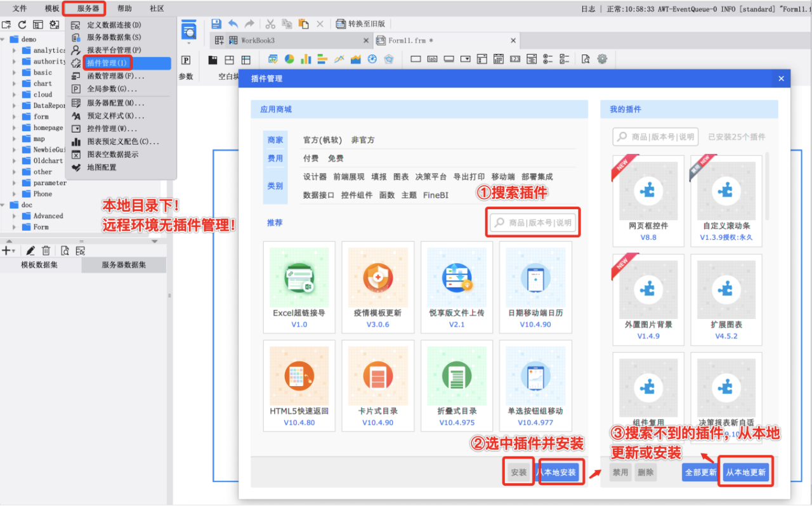The image size is (812, 506).
Task: Click the checkbox group widget icon
Action: [563, 59]
